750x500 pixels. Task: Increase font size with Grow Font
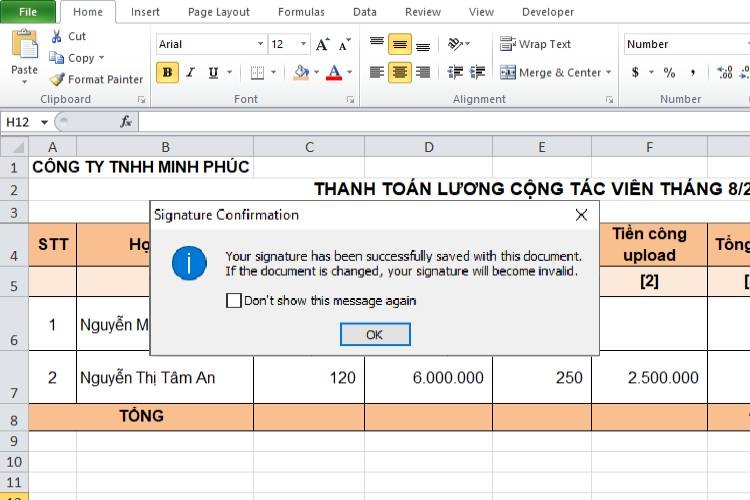322,44
